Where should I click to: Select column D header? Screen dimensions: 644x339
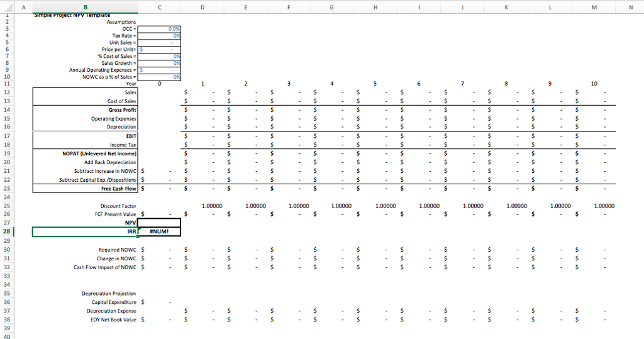203,7
